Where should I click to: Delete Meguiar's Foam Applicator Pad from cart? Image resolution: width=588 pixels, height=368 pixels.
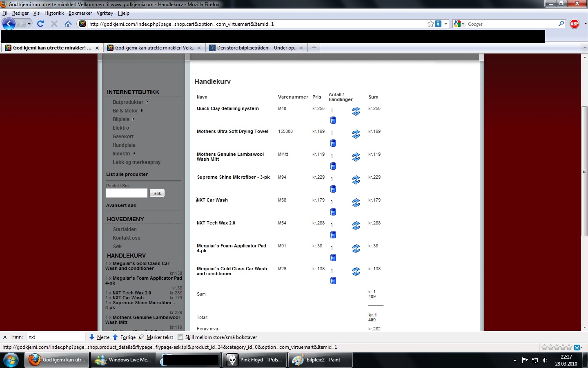[333, 258]
